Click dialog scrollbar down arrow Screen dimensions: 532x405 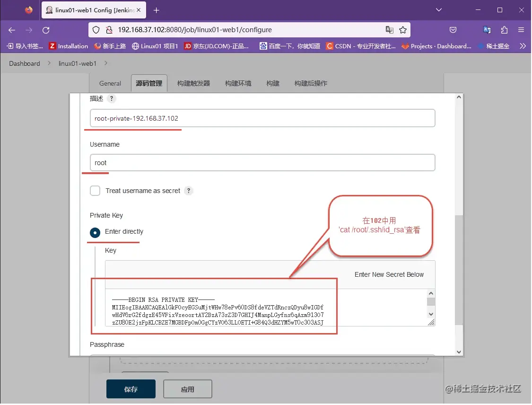point(459,352)
